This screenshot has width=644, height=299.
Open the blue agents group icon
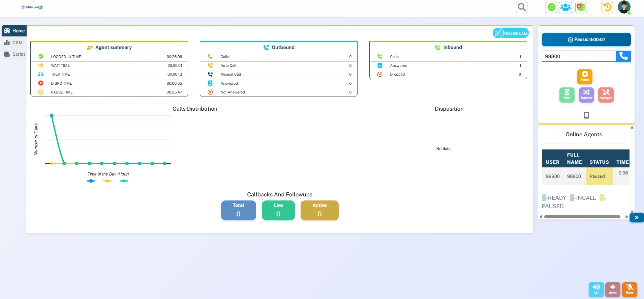coord(565,7)
